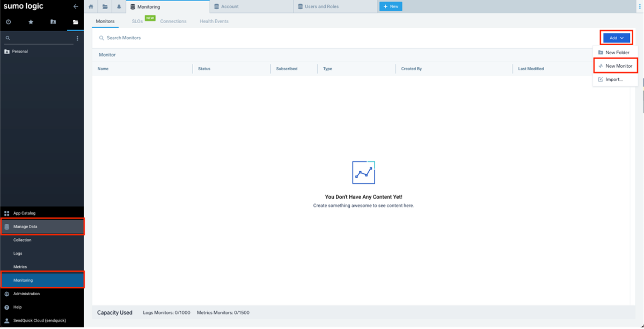
Task: Click the Search Monitors magnifier icon
Action: 101,38
